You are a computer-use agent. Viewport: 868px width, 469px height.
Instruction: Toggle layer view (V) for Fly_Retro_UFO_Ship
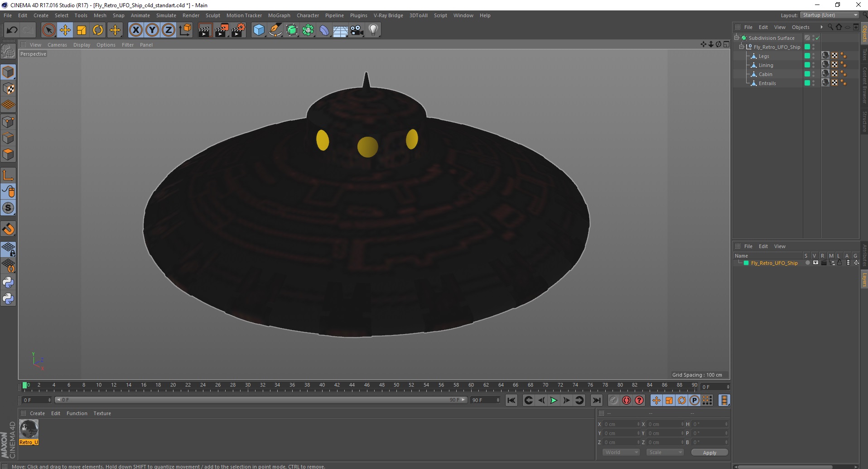pyautogui.click(x=815, y=263)
